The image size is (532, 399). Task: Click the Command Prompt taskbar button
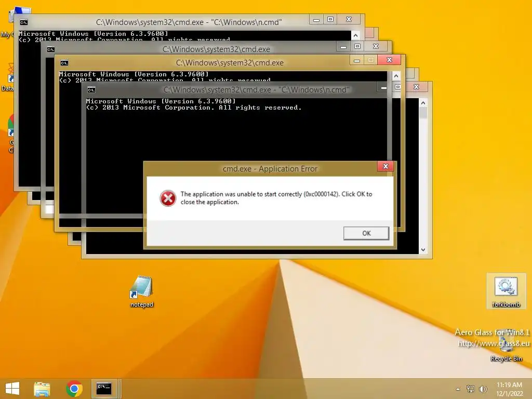pos(104,389)
